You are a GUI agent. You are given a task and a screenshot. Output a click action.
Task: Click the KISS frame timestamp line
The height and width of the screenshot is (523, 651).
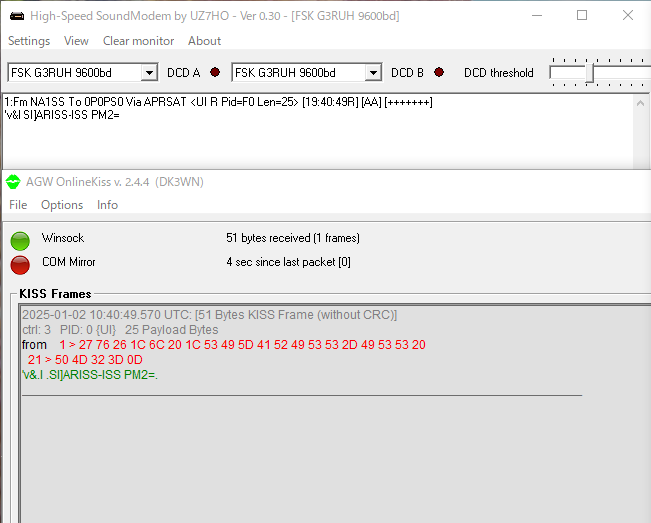coord(210,315)
